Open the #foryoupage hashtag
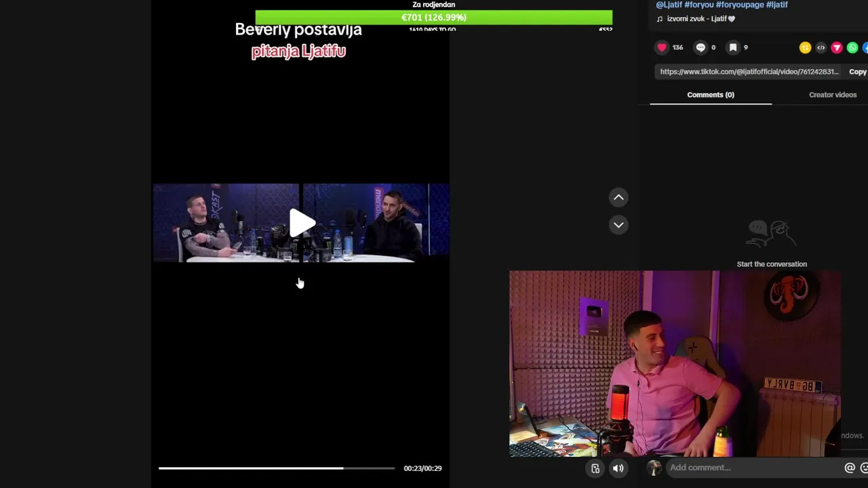The height and width of the screenshot is (488, 868). click(x=740, y=5)
